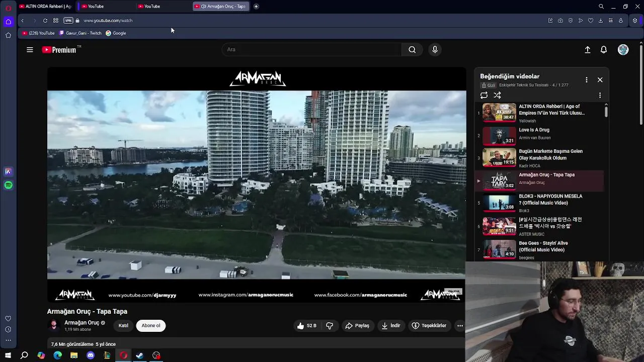The height and width of the screenshot is (362, 644).
Task: Open Opera profile account icon
Action: click(x=621, y=21)
